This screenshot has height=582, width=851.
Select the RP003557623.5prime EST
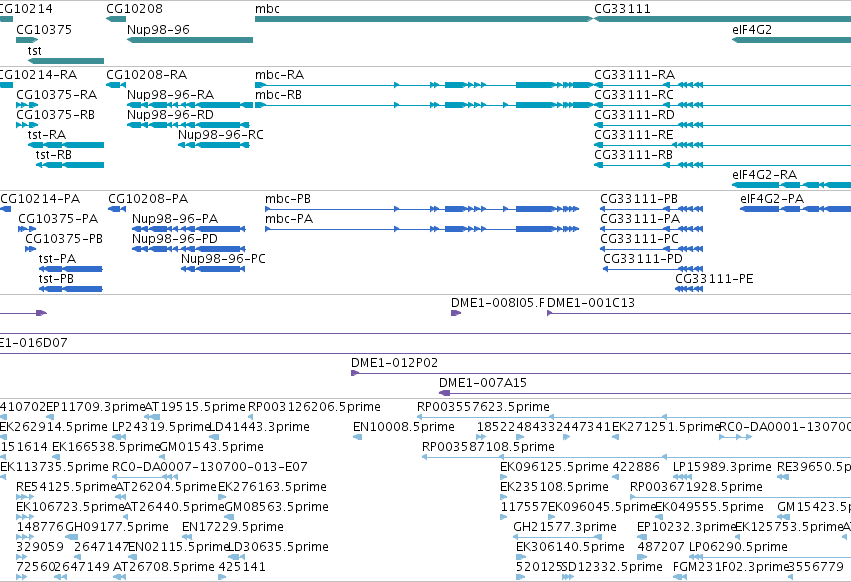634,417
